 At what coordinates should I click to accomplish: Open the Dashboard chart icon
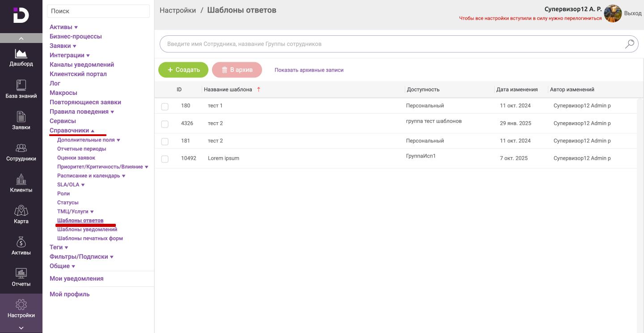pyautogui.click(x=21, y=54)
